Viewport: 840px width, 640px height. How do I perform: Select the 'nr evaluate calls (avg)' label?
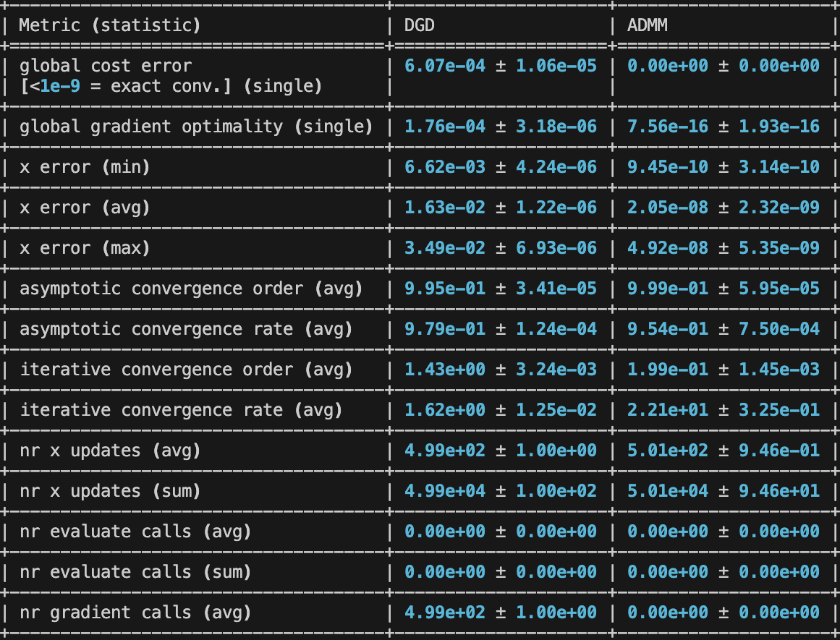click(x=135, y=532)
